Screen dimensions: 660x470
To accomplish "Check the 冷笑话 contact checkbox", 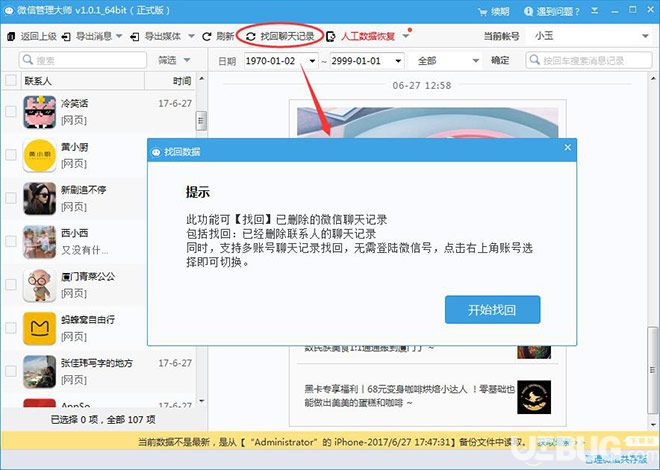I will (11, 112).
